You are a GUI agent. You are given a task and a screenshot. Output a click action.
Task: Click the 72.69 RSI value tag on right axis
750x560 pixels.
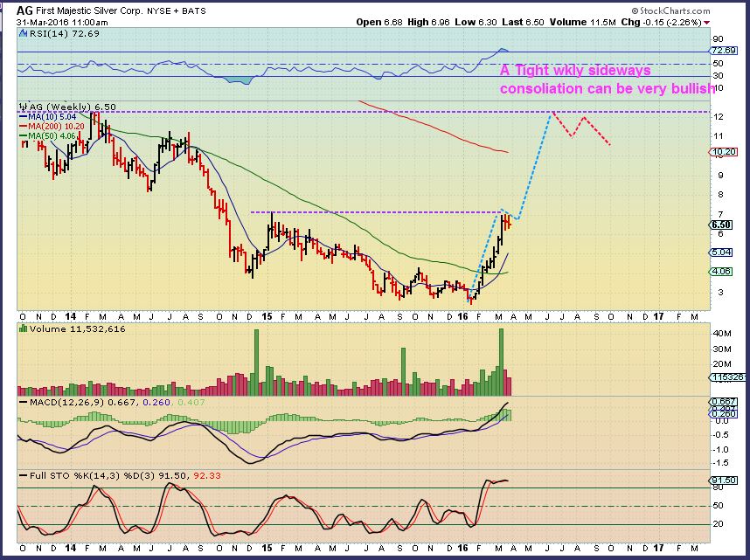(724, 51)
